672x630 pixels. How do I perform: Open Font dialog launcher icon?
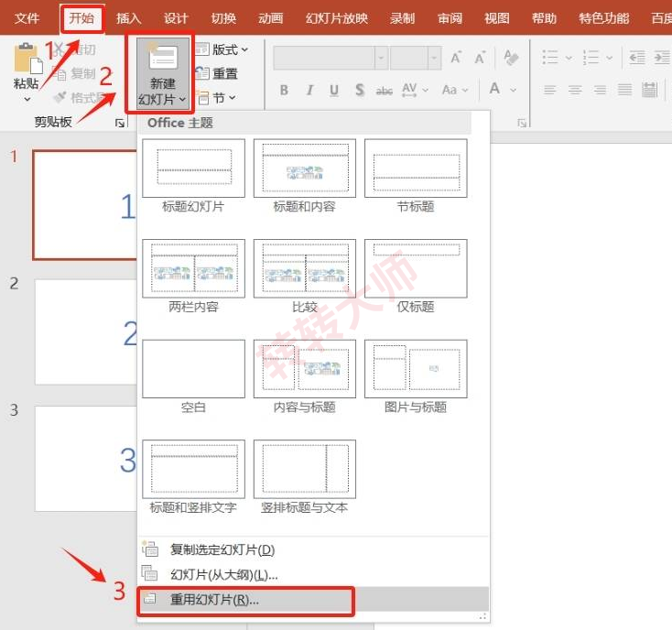point(522,124)
